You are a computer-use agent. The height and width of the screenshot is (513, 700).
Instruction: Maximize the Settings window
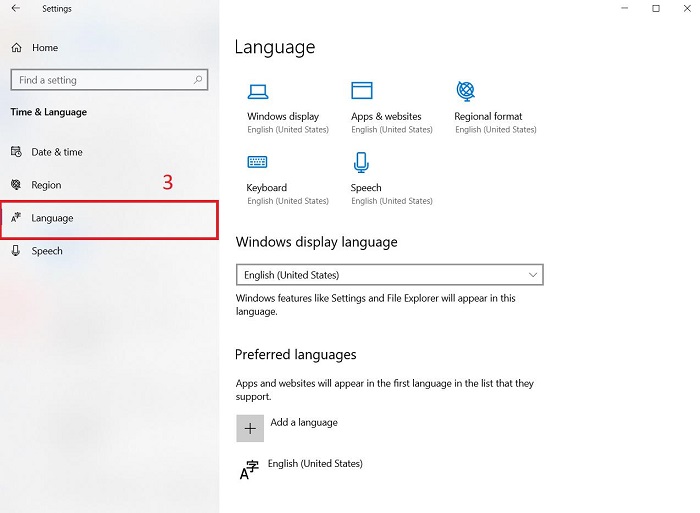(656, 9)
